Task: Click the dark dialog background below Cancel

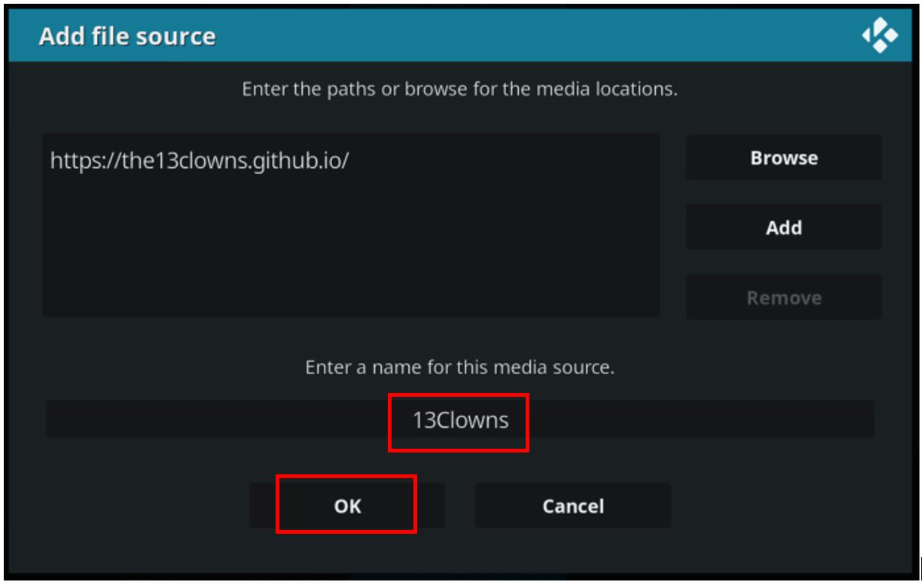Action: pos(573,548)
